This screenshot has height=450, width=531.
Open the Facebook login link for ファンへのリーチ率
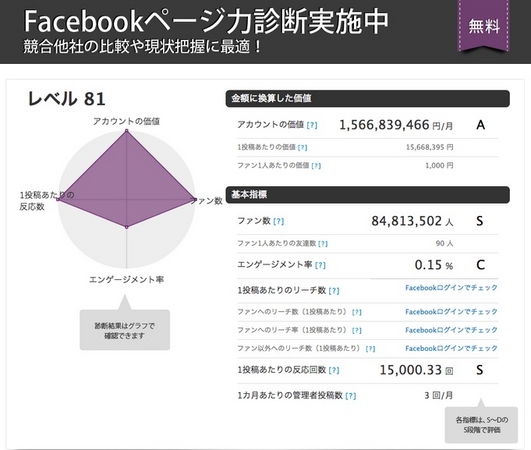[451, 330]
